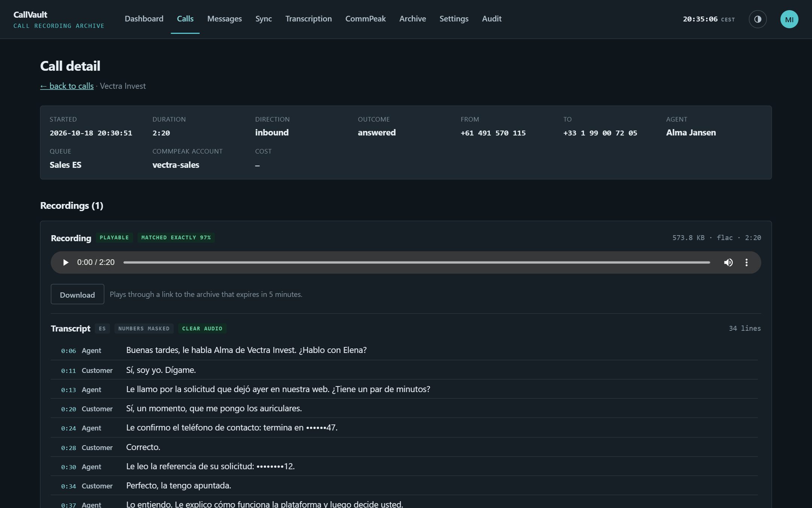
Task: Switch to the Sync page
Action: point(264,19)
